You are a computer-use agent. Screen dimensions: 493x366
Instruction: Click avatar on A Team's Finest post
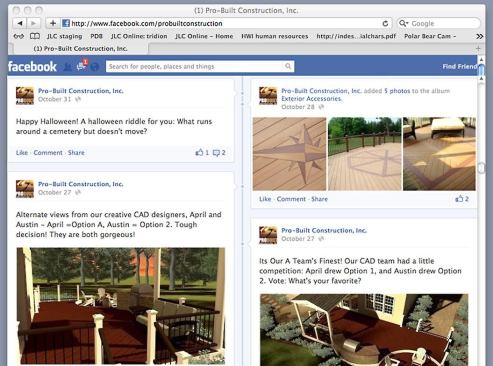268,235
